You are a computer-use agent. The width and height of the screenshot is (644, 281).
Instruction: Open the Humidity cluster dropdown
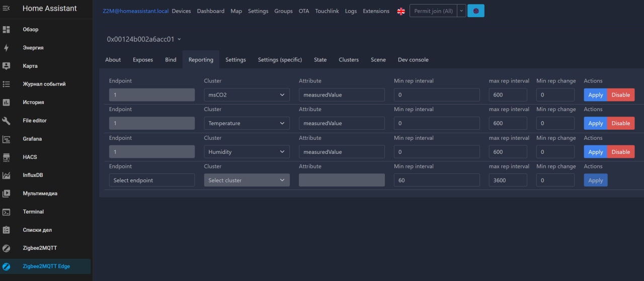pos(247,152)
